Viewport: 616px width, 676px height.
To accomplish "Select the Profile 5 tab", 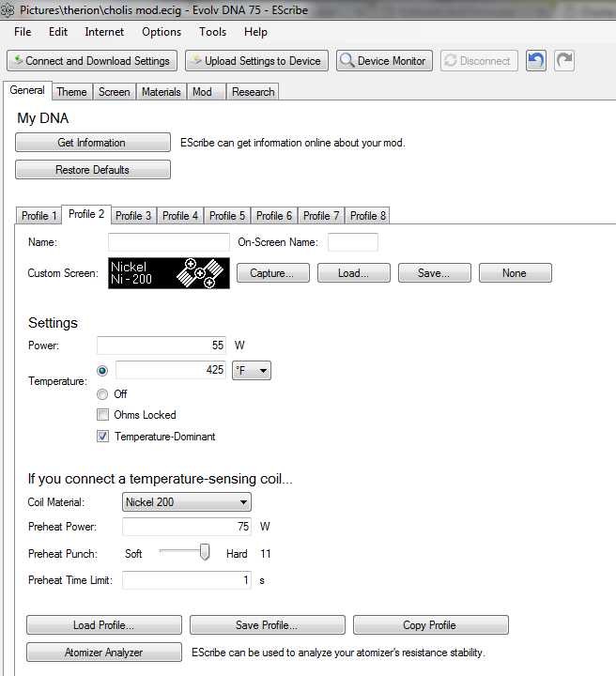I will 228,216.
